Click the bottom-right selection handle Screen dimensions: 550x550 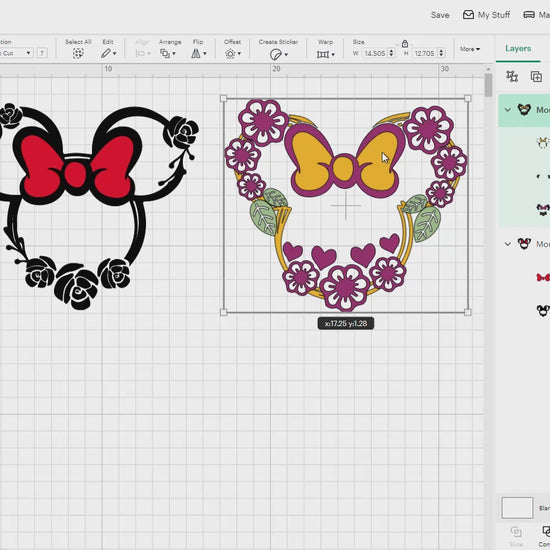468,312
